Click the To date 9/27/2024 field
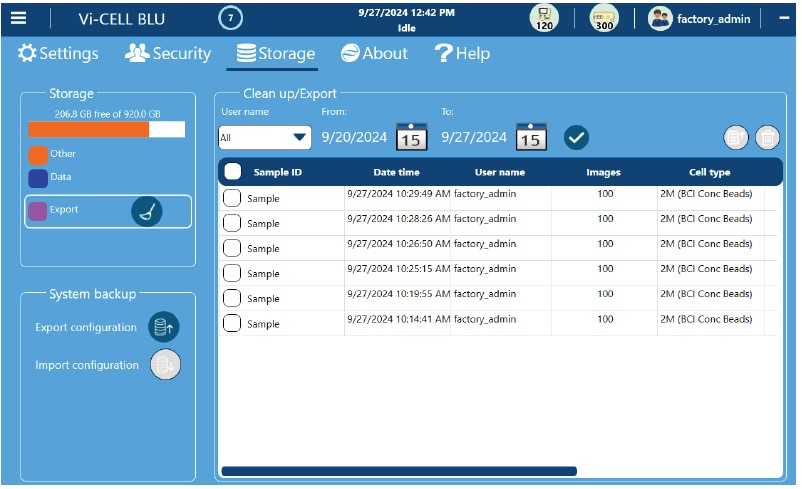Screen dimensions: 802x489 coord(474,137)
